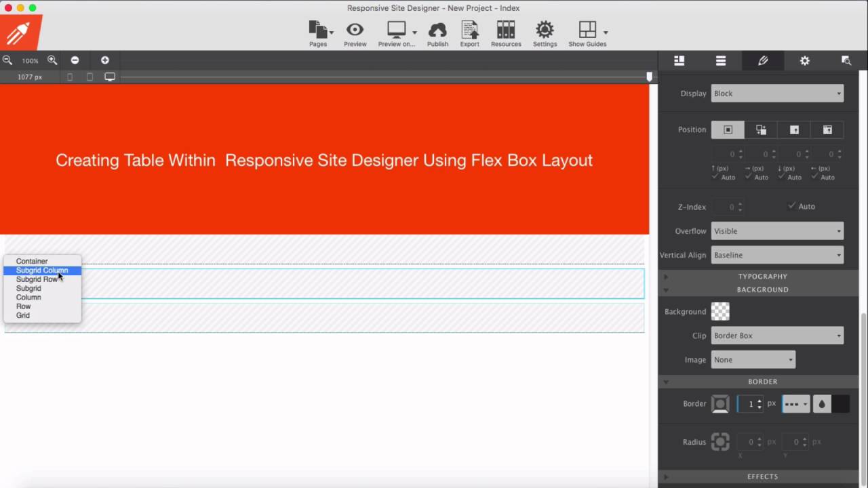Open the Display Block dropdown
The width and height of the screenshot is (868, 488).
(777, 94)
